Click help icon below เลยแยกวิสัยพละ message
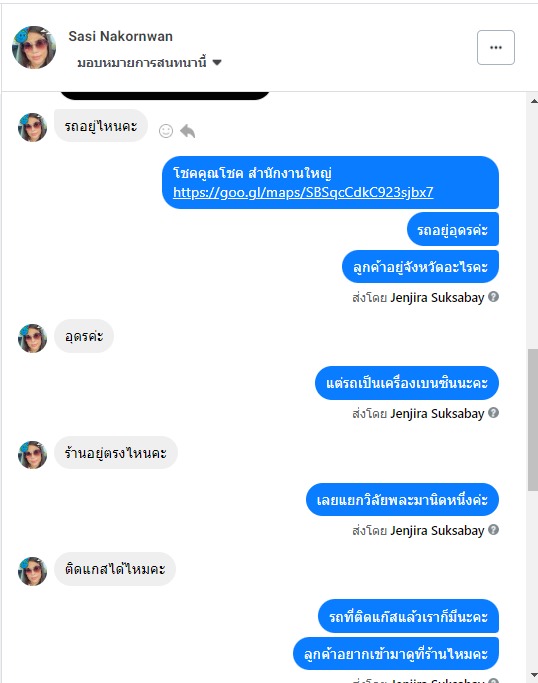The height and width of the screenshot is (683, 538). (x=494, y=530)
